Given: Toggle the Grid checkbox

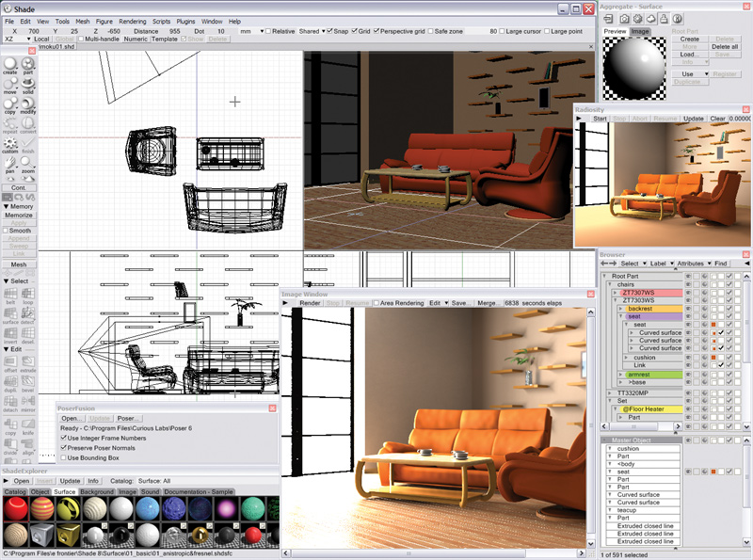Looking at the screenshot, I should (355, 31).
